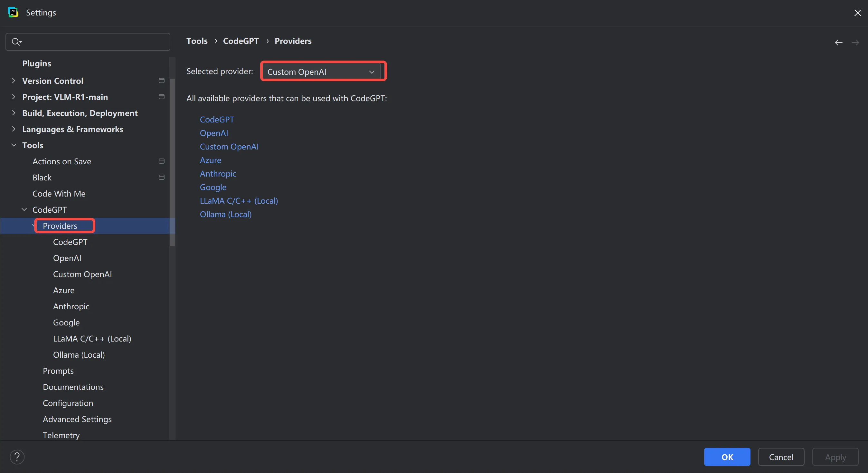
Task: Click the Anthropic provider link
Action: 218,174
